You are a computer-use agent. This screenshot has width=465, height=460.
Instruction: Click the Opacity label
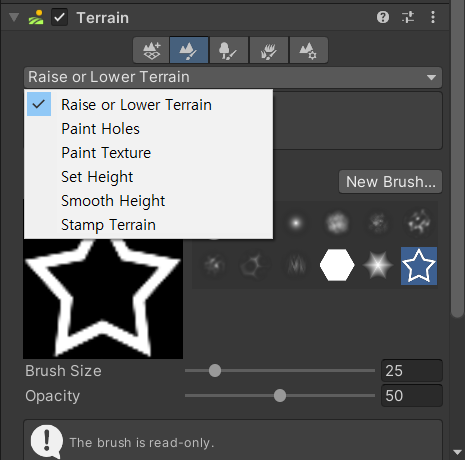point(53,396)
